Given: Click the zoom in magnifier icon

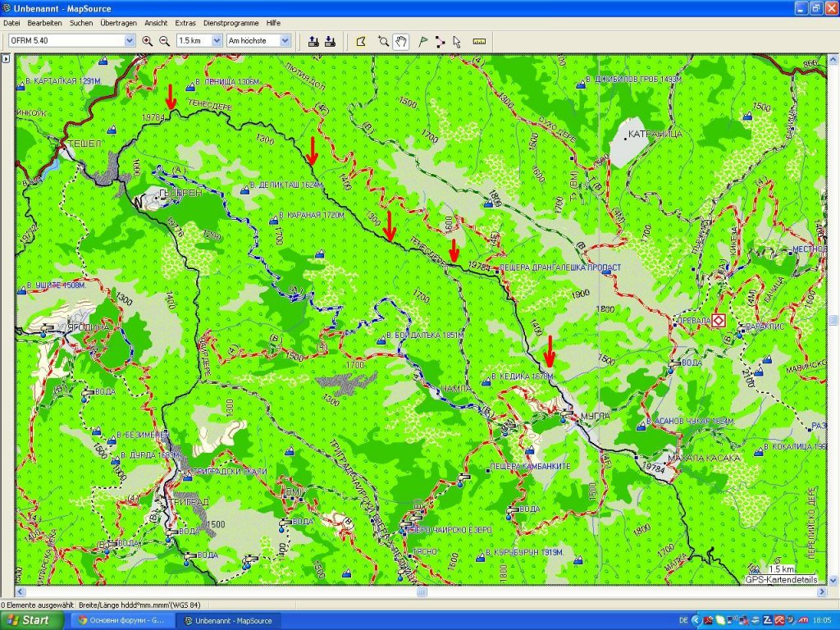Looking at the screenshot, I should [148, 40].
